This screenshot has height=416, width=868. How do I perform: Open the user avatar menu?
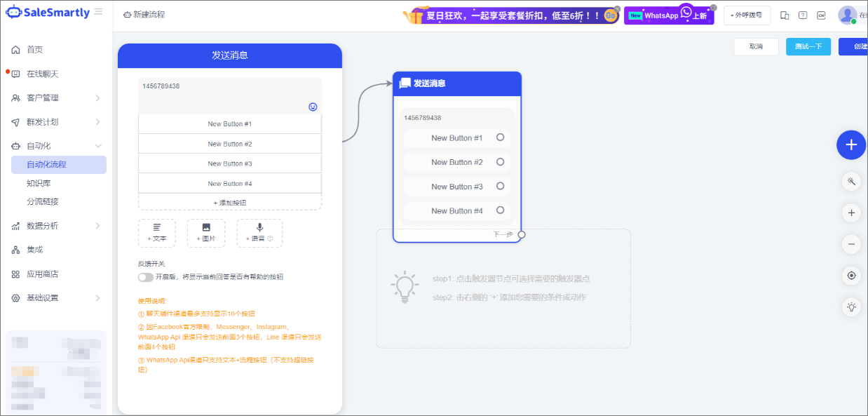(x=847, y=15)
